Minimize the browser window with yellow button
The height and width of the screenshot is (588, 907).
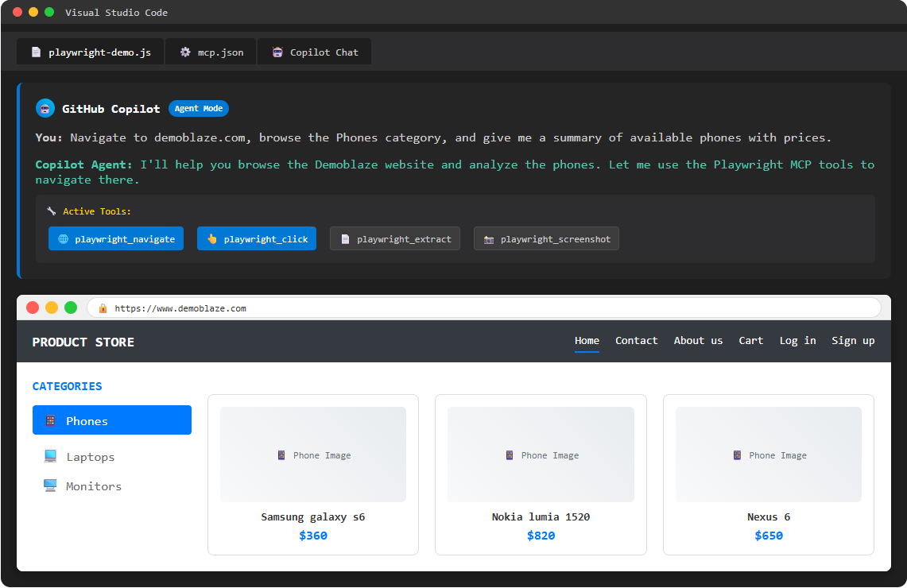pyautogui.click(x=52, y=308)
